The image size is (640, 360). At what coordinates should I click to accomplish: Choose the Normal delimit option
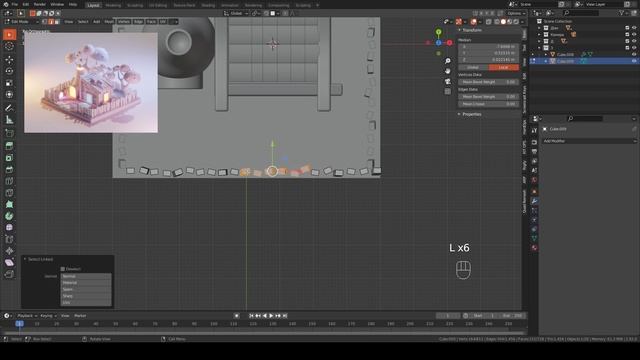(x=86, y=276)
